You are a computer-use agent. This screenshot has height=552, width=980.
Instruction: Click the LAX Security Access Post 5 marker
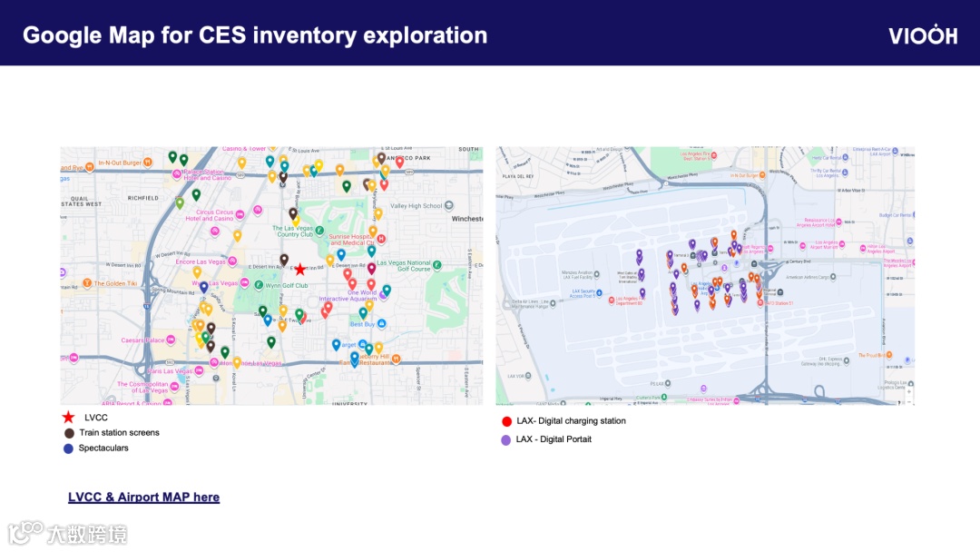tap(600, 292)
